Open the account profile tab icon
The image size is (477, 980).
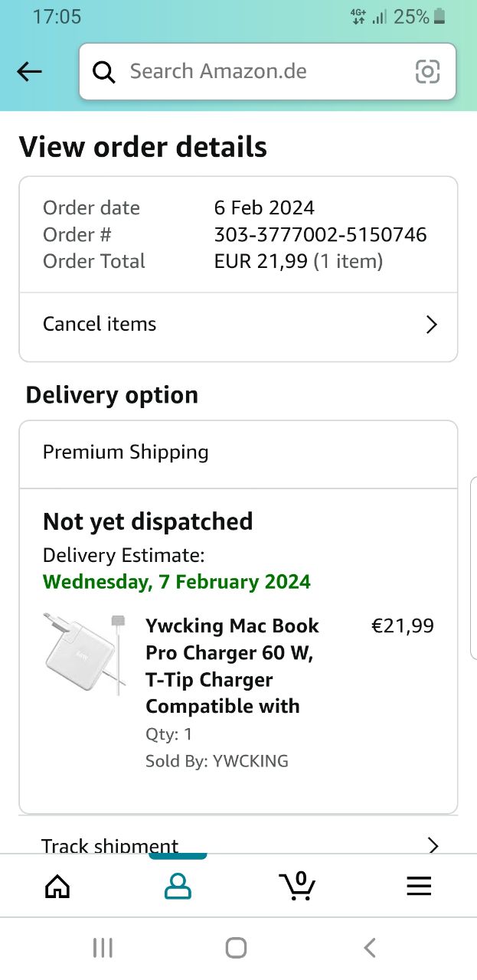178,886
